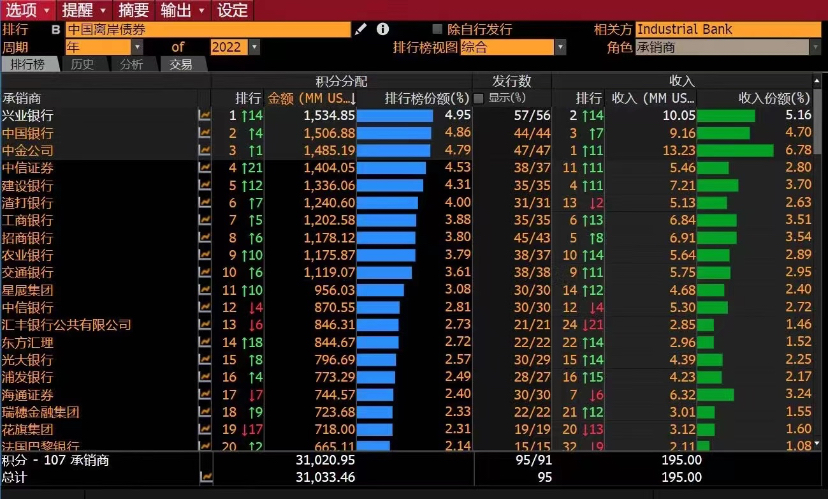Sort by 承销商 column header
This screenshot has width=828, height=499.
22,98
